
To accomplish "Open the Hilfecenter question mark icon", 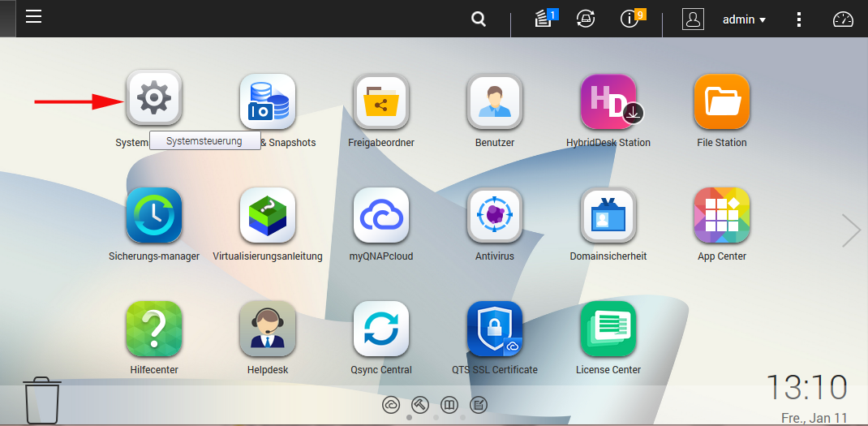I will click(154, 329).
